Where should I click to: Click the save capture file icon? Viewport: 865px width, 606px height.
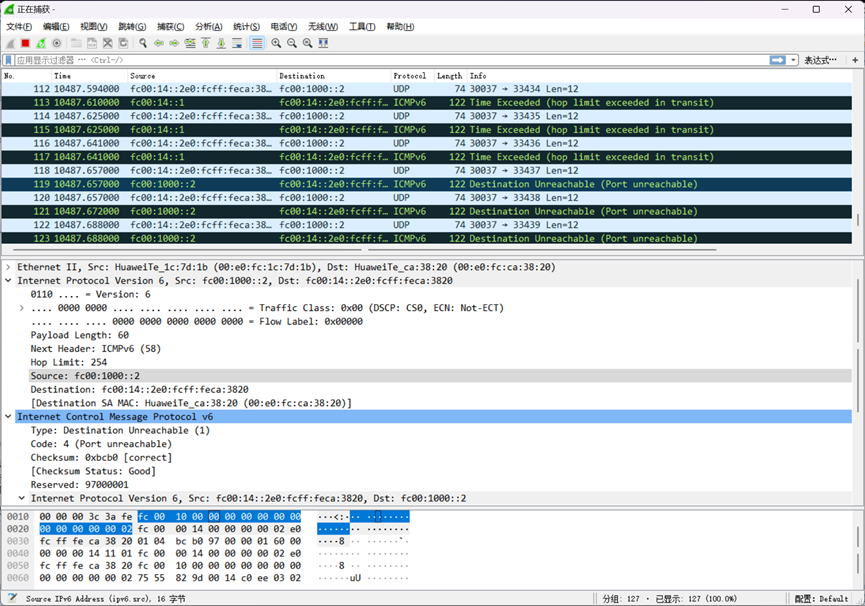pos(92,43)
